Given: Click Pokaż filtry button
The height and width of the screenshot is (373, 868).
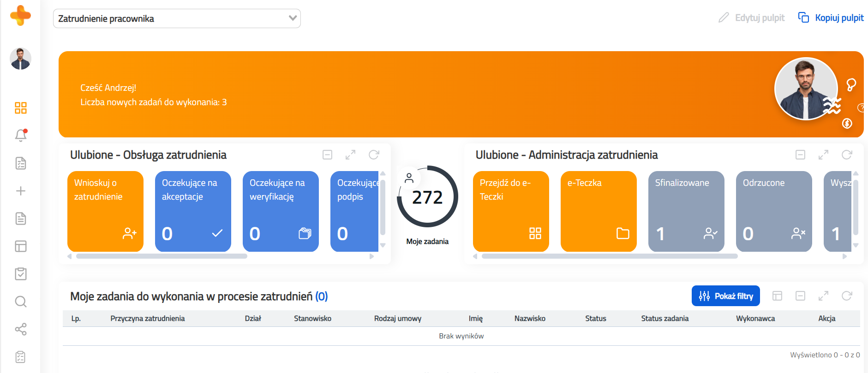Looking at the screenshot, I should [726, 296].
